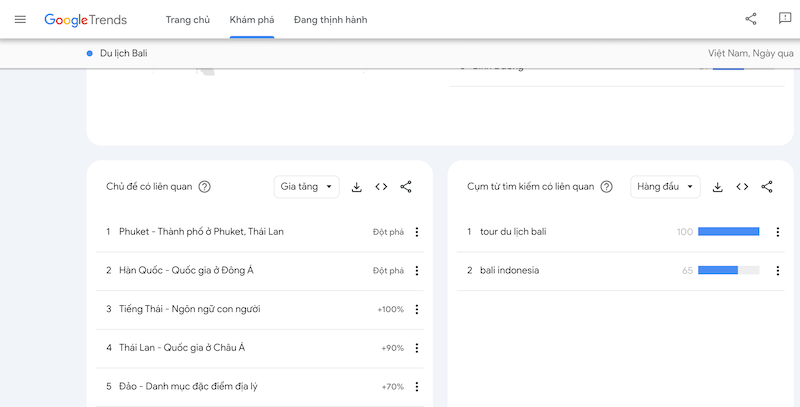This screenshot has height=407, width=800.
Task: Click the Chủ đề có liên quan heading
Action: tap(149, 187)
